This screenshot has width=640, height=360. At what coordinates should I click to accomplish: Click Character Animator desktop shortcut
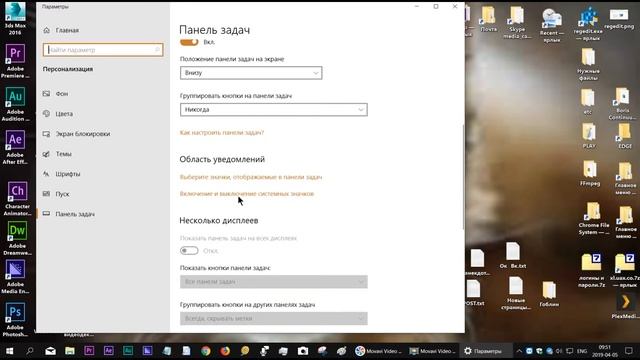click(x=17, y=199)
